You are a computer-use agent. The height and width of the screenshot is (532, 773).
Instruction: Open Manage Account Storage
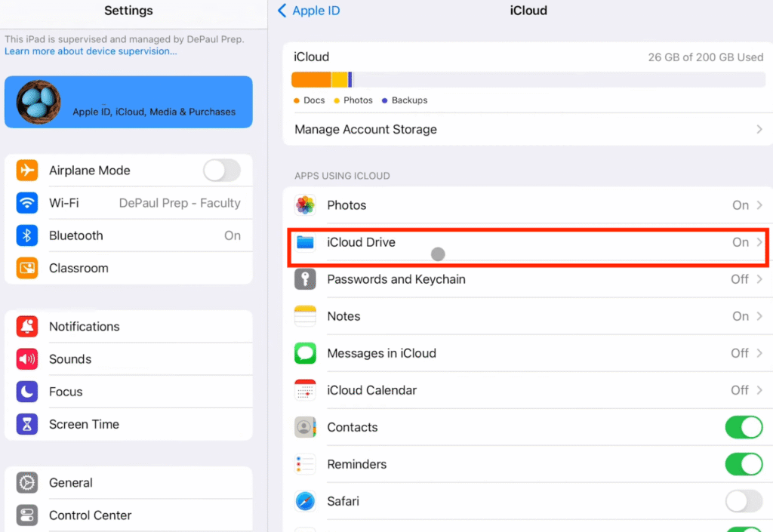pyautogui.click(x=528, y=129)
